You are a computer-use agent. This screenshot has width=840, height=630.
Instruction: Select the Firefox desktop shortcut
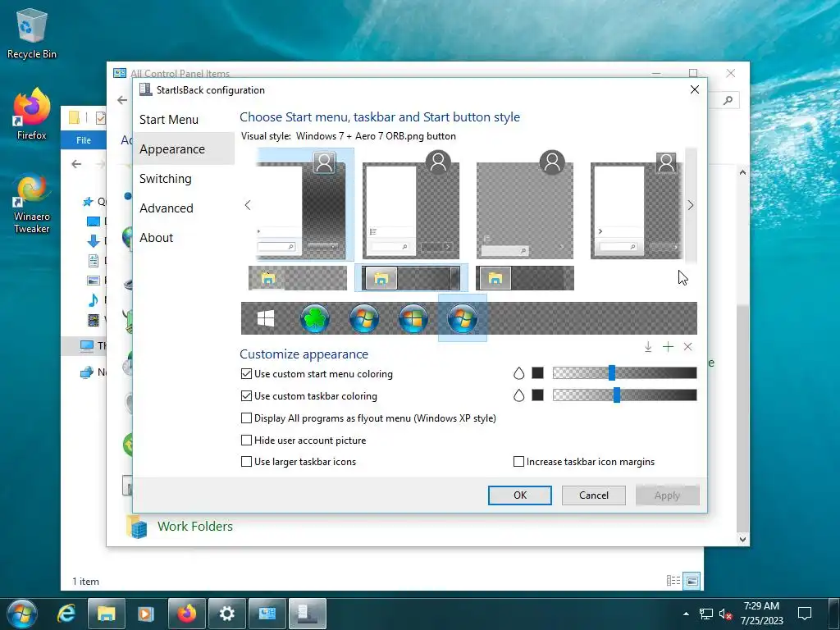32,115
